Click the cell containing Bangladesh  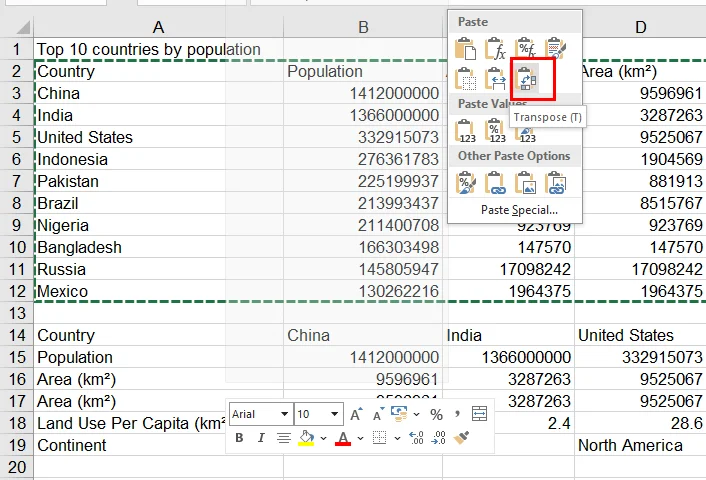point(79,247)
